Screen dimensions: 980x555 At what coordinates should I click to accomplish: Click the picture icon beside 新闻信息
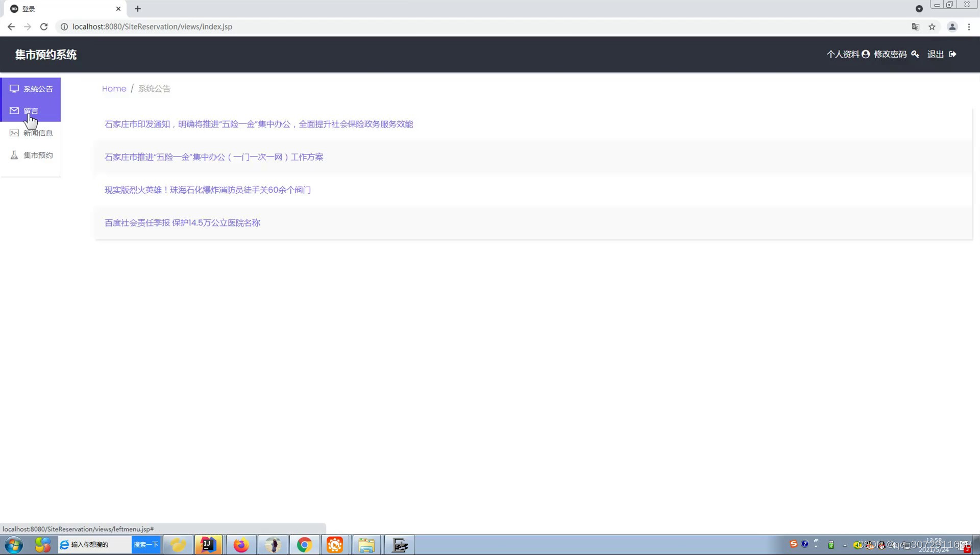pos(14,133)
